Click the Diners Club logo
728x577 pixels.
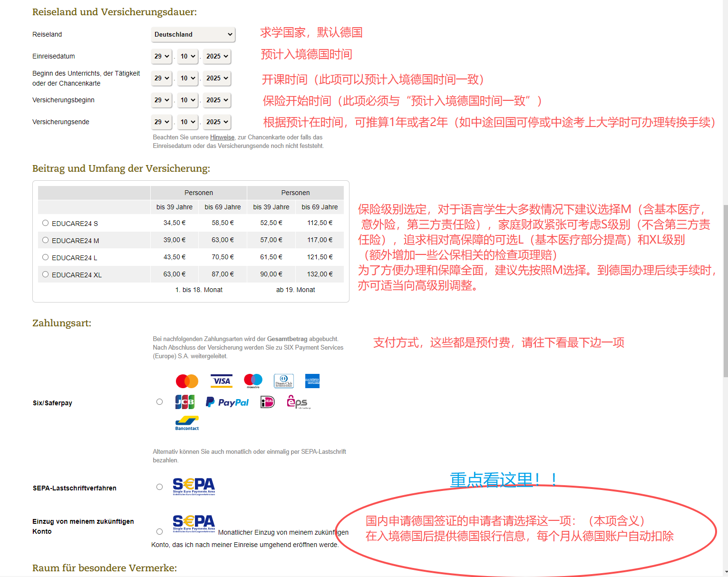point(284,381)
